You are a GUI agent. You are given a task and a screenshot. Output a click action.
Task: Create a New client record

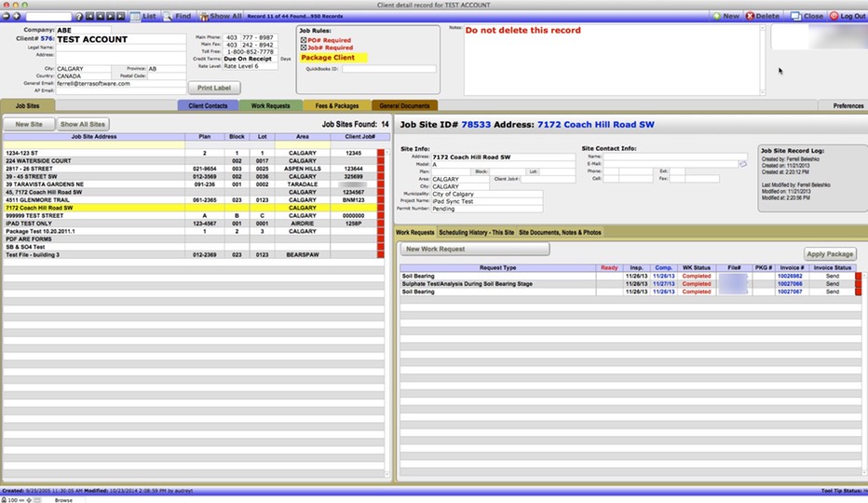click(x=726, y=16)
